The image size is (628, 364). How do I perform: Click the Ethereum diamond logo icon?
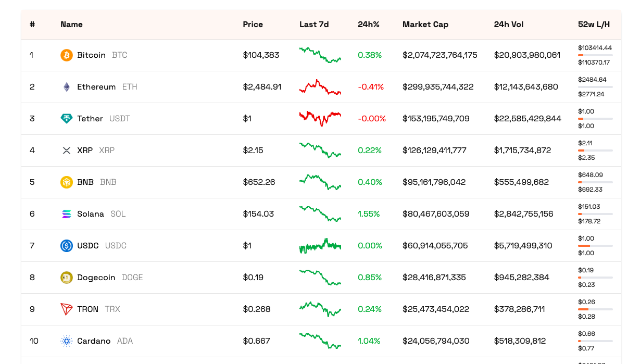[x=67, y=87]
